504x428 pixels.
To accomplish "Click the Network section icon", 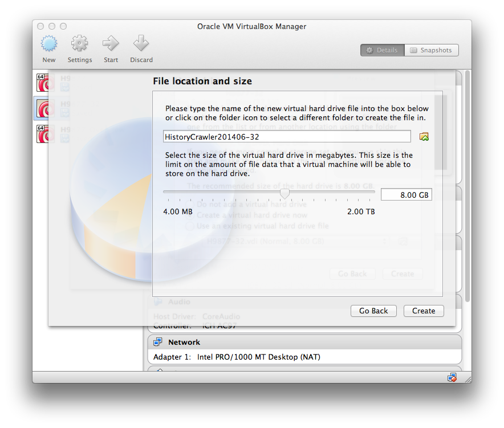I will pyautogui.click(x=158, y=342).
